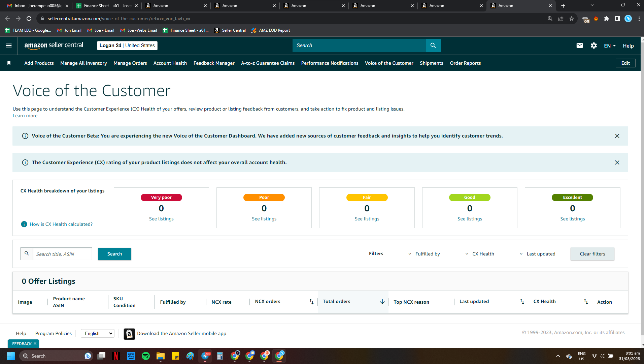Open Feedback Manager
This screenshot has width=644, height=364.
pyautogui.click(x=214, y=63)
